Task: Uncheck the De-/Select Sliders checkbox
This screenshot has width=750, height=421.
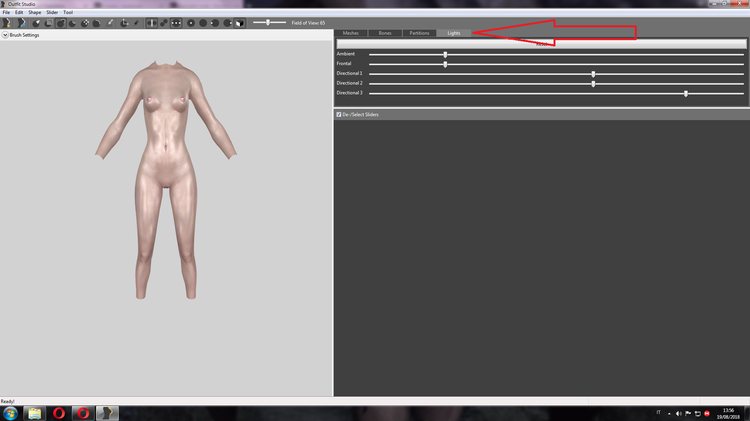Action: [x=339, y=115]
